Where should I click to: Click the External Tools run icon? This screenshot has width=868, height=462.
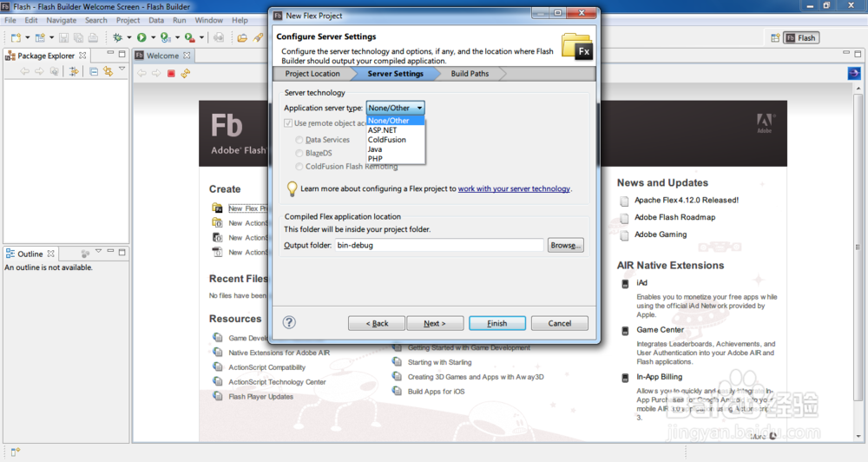(190, 37)
